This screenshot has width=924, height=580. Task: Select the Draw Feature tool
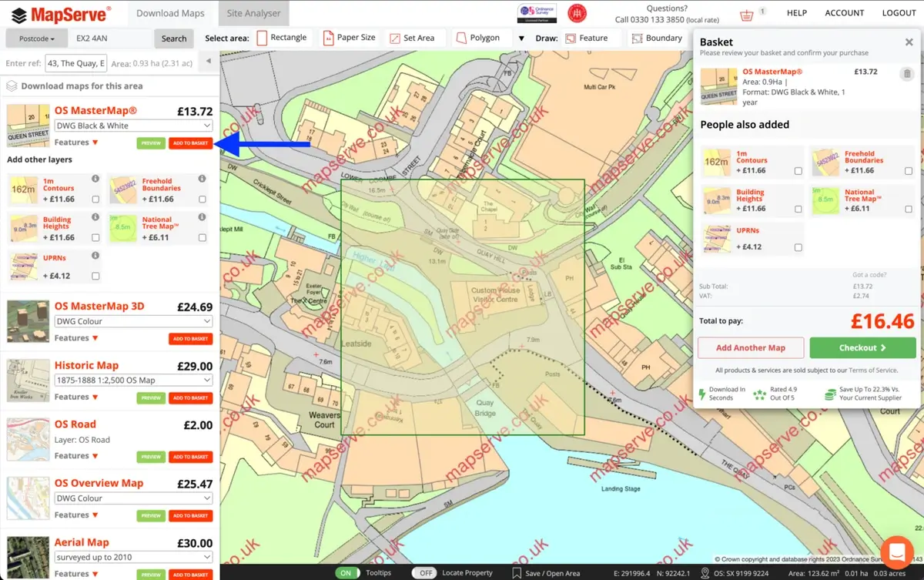click(x=586, y=38)
